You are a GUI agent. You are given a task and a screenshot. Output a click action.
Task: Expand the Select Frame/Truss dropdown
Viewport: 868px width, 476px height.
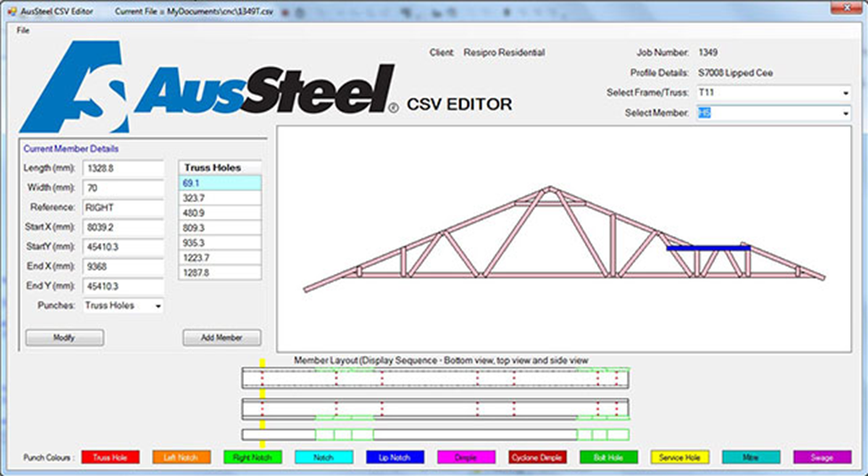(x=843, y=93)
